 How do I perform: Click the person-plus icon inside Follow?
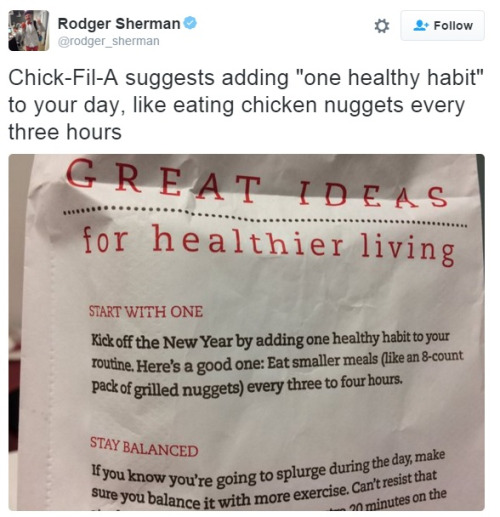pyautogui.click(x=421, y=25)
